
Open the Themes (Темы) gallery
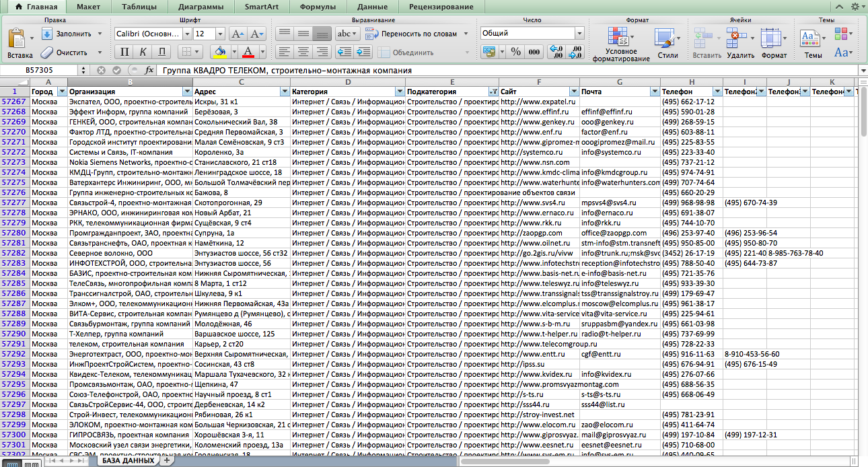pyautogui.click(x=813, y=44)
